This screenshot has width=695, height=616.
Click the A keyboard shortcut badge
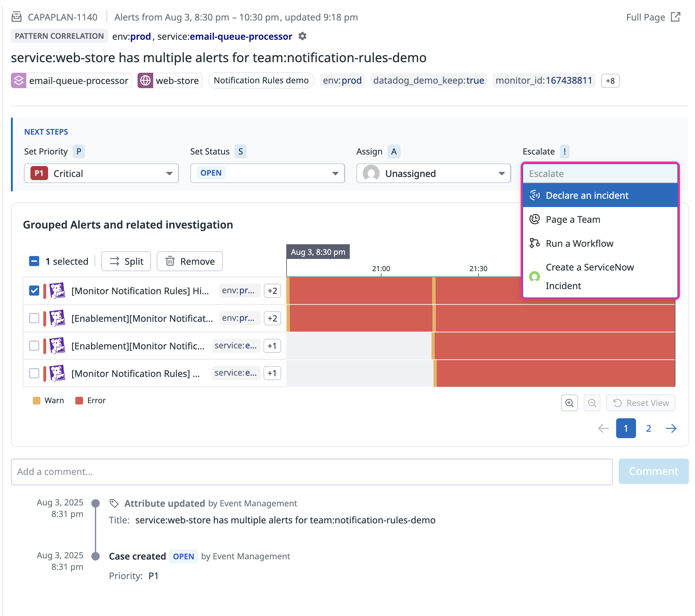(394, 151)
